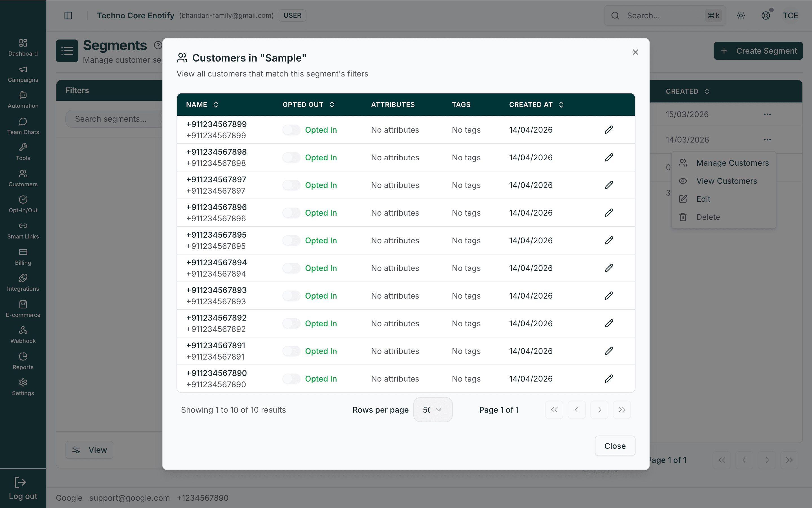Edit customer +911234567893 with pencil icon
The height and width of the screenshot is (508, 812).
[609, 296]
